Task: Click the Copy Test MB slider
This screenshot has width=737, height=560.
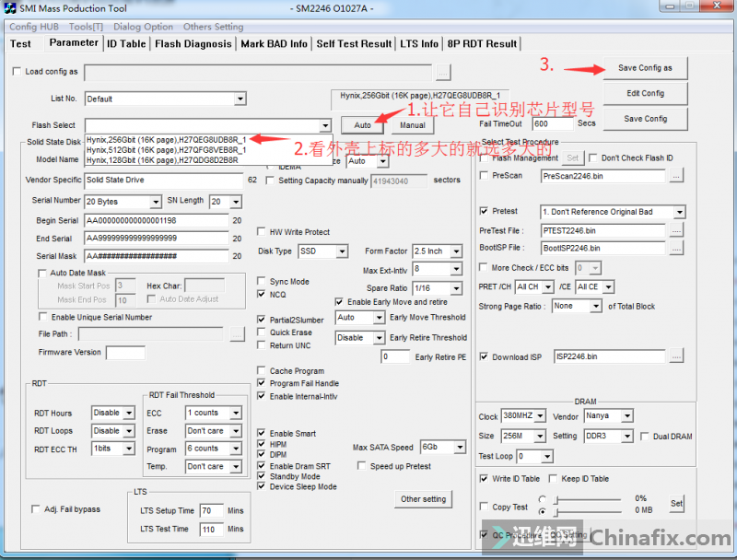Action: [x=589, y=511]
